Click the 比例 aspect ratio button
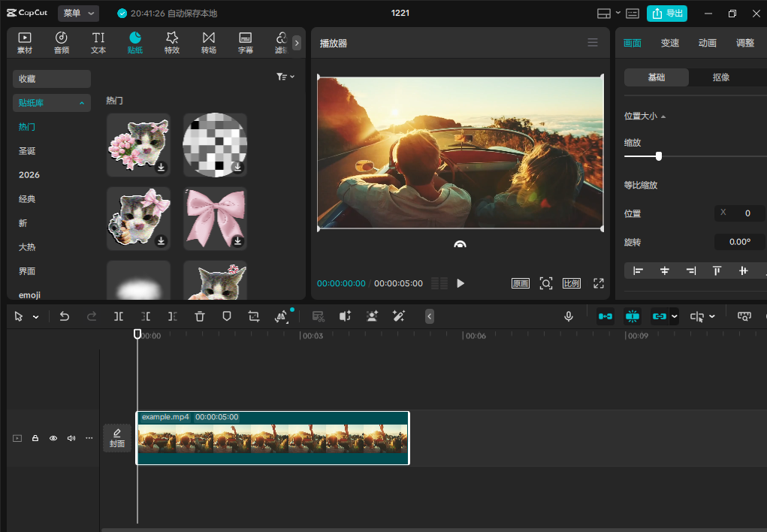Screen dimensions: 767x532 pos(572,283)
